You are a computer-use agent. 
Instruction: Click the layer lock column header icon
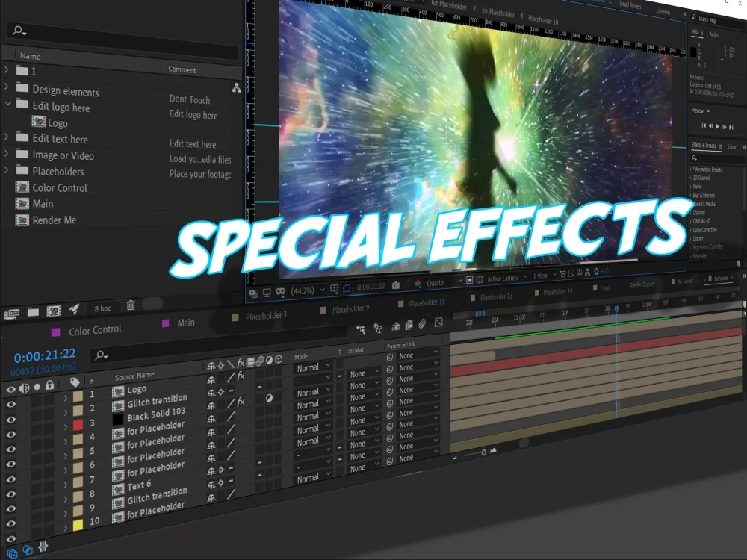[49, 385]
